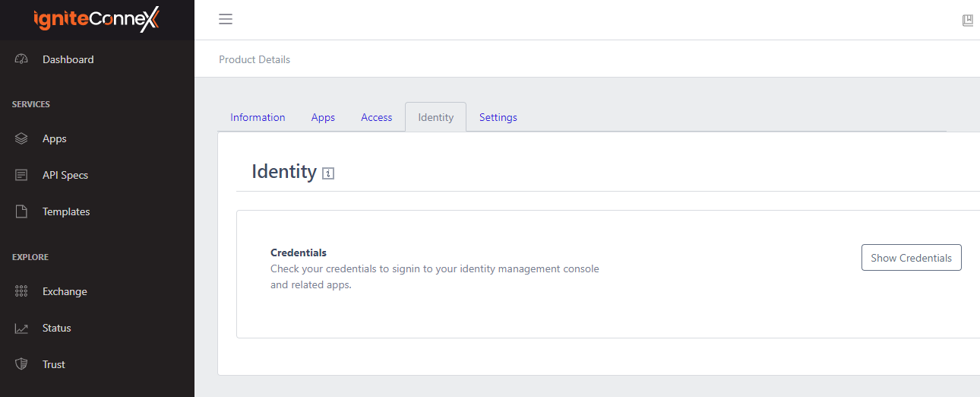Image resolution: width=980 pixels, height=397 pixels.
Task: Open the Settings tab
Action: pyautogui.click(x=498, y=118)
